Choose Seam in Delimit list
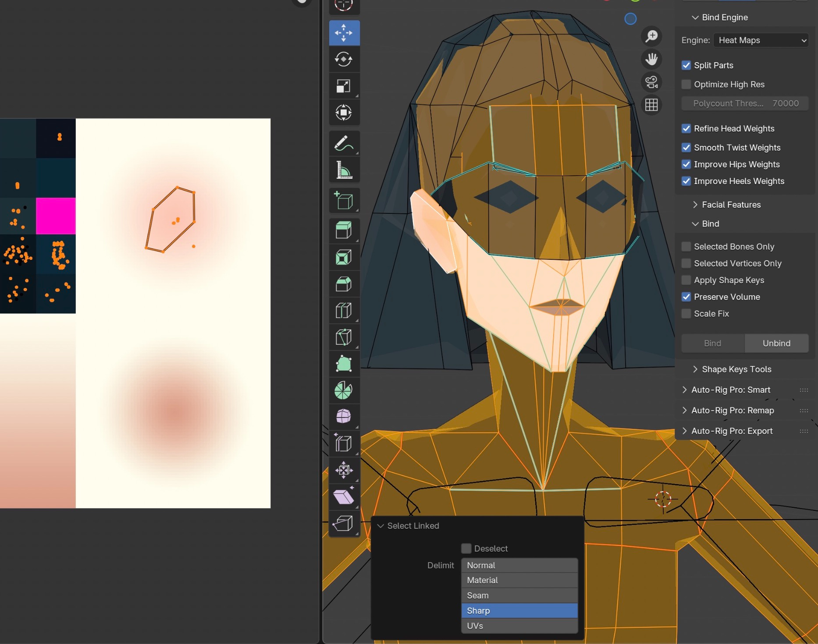The image size is (818, 644). pos(519,595)
